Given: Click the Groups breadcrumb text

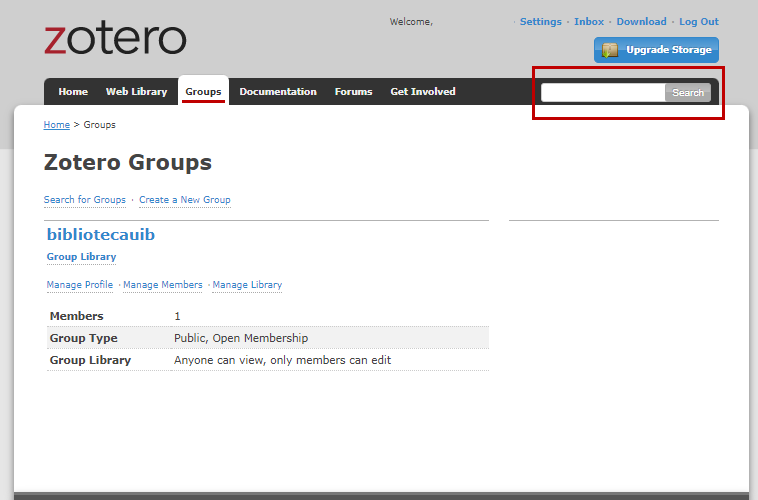Looking at the screenshot, I should pyautogui.click(x=100, y=125).
